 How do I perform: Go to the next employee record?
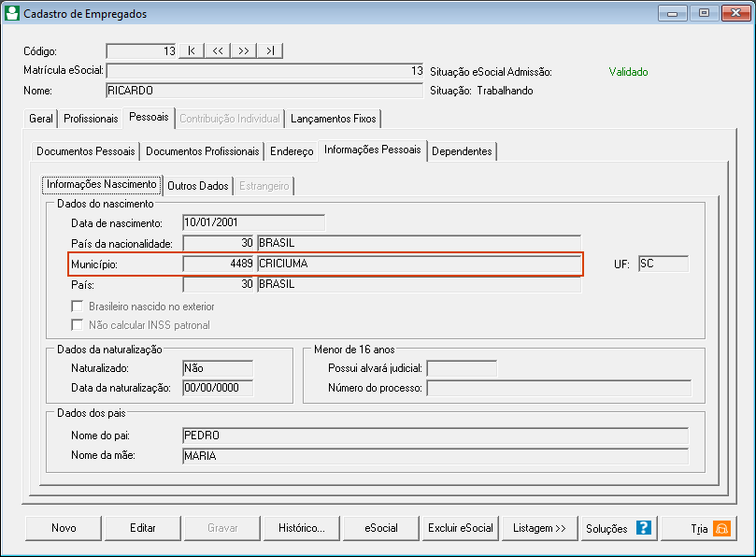click(x=243, y=51)
